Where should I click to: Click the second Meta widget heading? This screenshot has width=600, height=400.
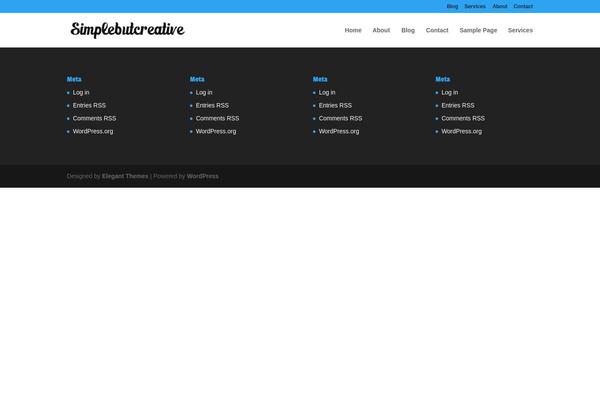pyautogui.click(x=197, y=79)
